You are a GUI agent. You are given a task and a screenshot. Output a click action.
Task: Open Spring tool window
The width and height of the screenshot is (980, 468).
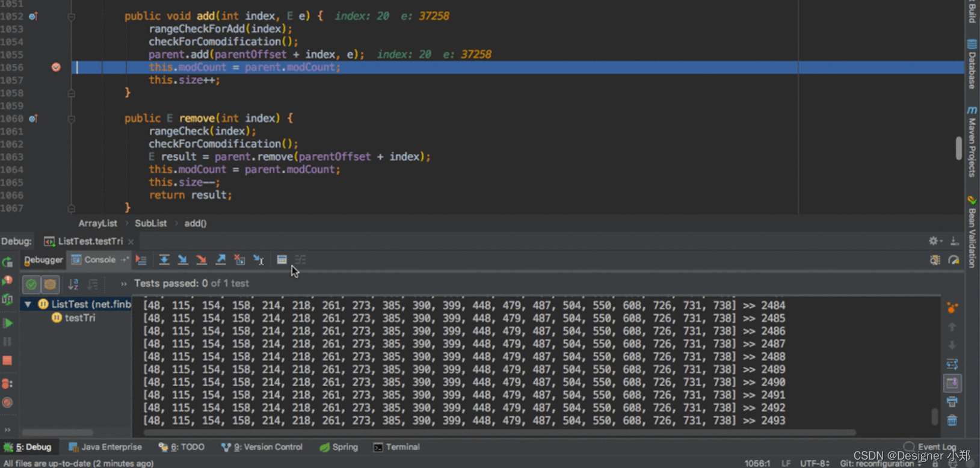click(339, 447)
